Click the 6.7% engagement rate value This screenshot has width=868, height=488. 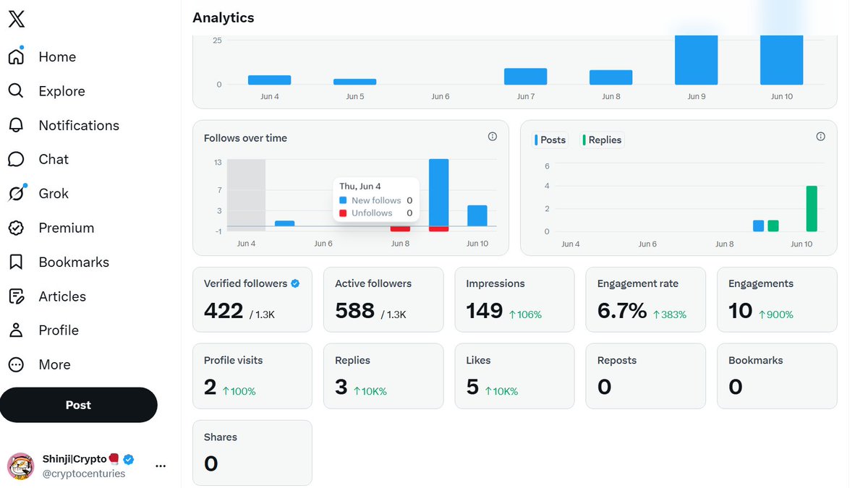(x=622, y=311)
